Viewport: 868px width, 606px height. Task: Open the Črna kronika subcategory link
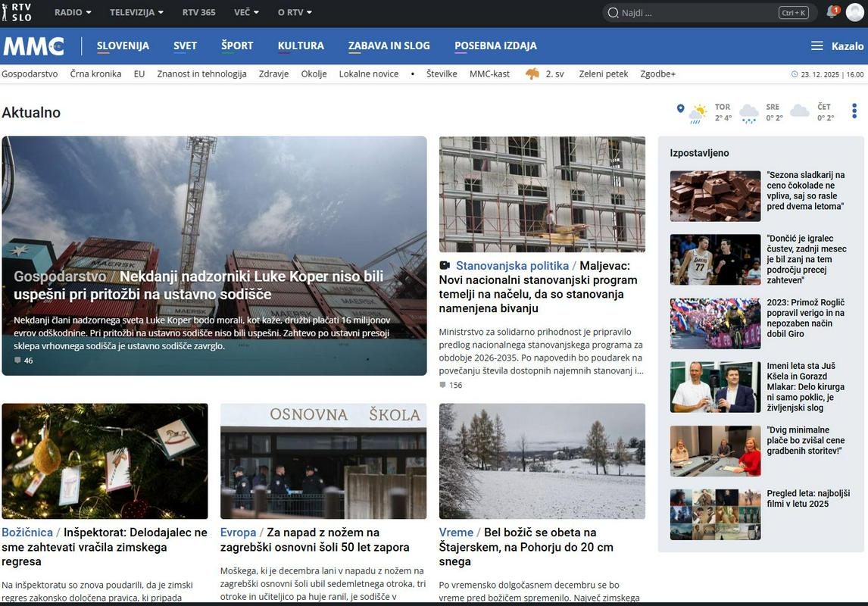(x=95, y=74)
